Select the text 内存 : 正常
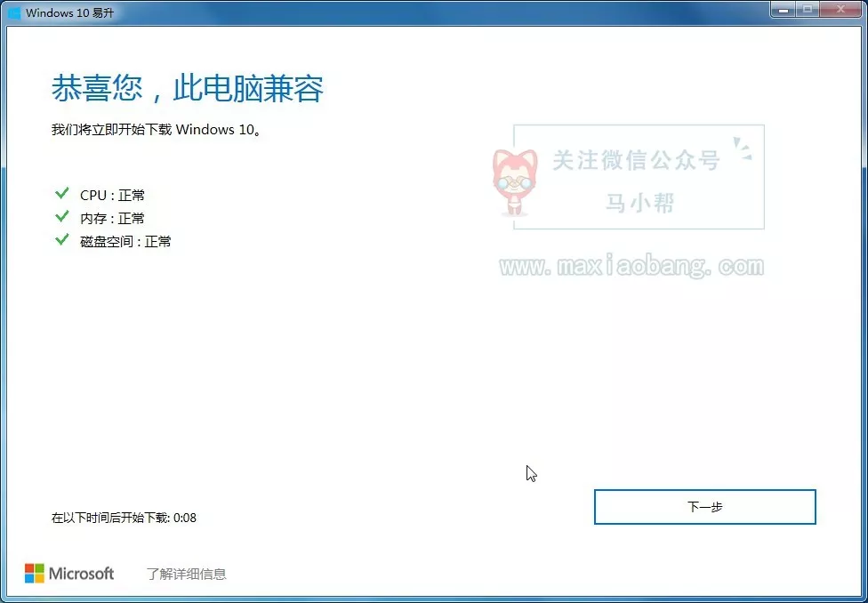The image size is (868, 603). [112, 218]
